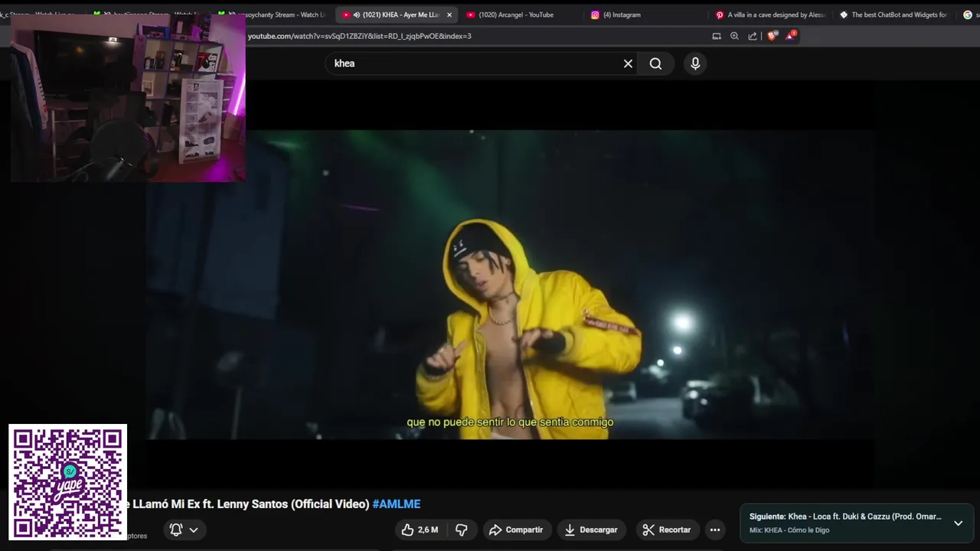Screen dimensions: 980x551
Task: Dislike the video with thumbs down
Action: coord(462,530)
